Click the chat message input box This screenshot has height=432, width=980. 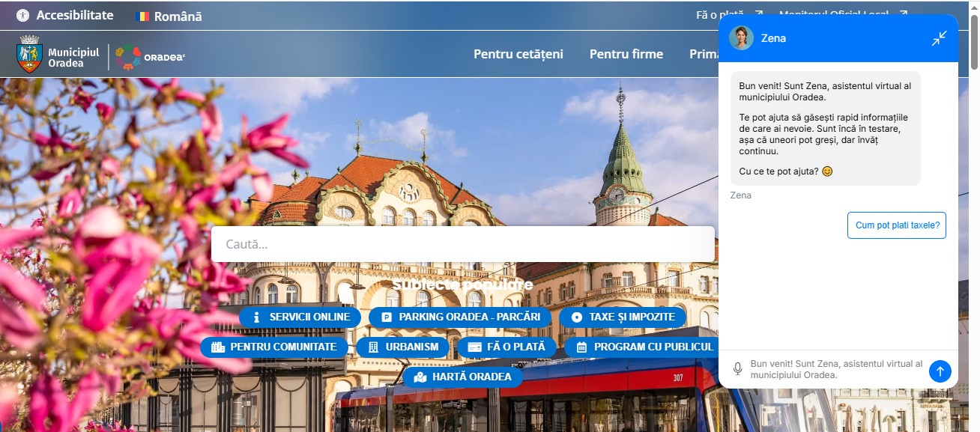click(835, 369)
